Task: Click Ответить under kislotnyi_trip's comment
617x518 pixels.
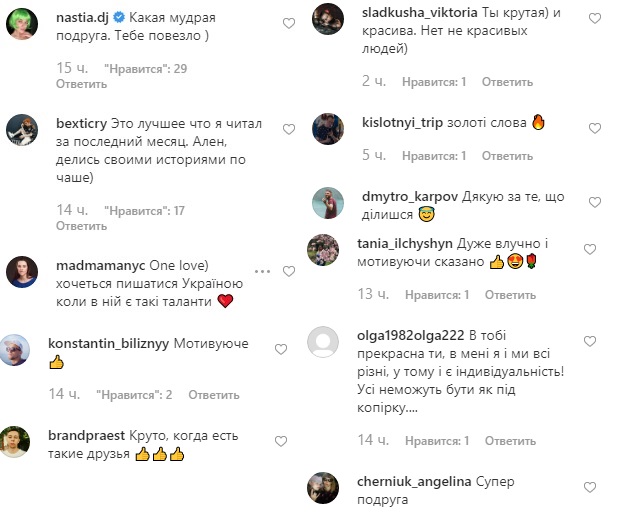Action: click(507, 156)
